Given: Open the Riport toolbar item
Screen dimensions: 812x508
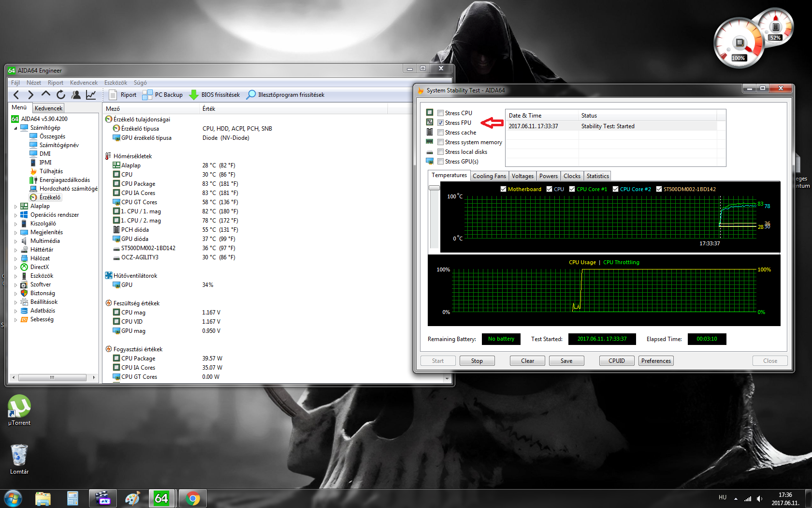Looking at the screenshot, I should coord(123,95).
